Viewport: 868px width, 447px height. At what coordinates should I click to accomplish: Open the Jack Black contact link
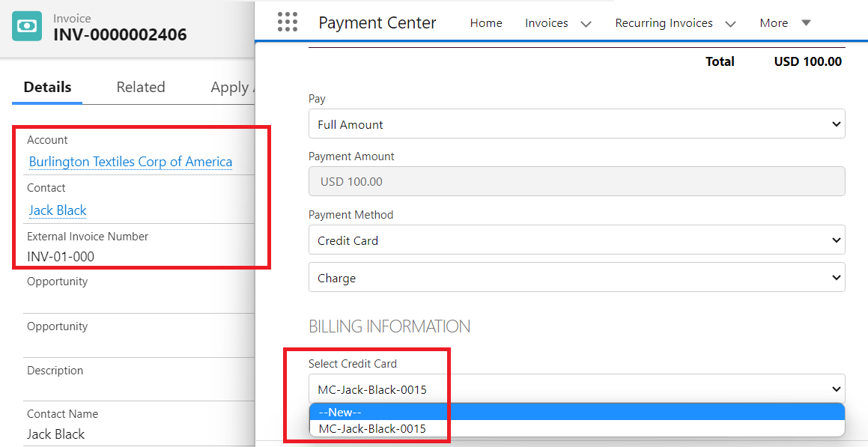(x=58, y=210)
